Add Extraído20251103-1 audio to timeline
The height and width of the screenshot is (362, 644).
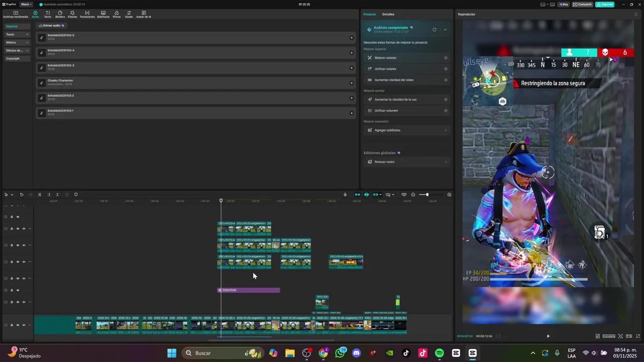coord(351,113)
